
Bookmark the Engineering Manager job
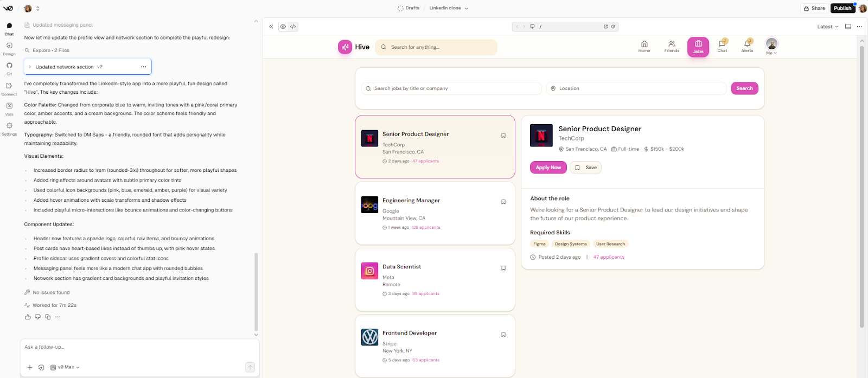click(503, 202)
